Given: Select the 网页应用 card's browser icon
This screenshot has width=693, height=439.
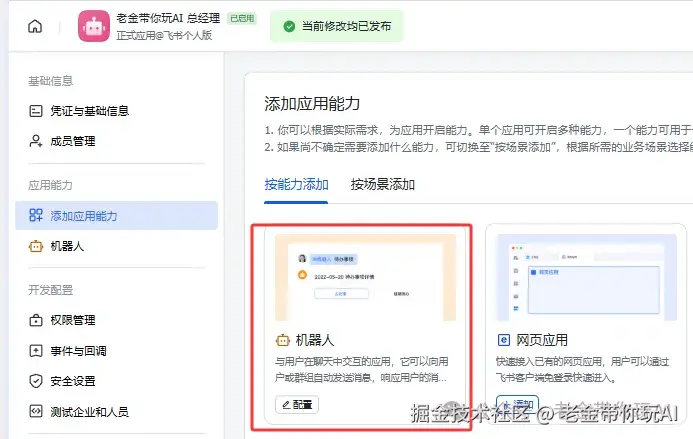Looking at the screenshot, I should tap(504, 340).
